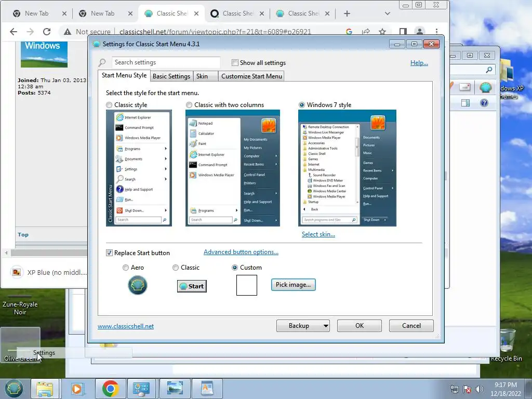Viewport: 532px width, 399px height.
Task: Open File Explorer from the taskbar
Action: coord(45,389)
